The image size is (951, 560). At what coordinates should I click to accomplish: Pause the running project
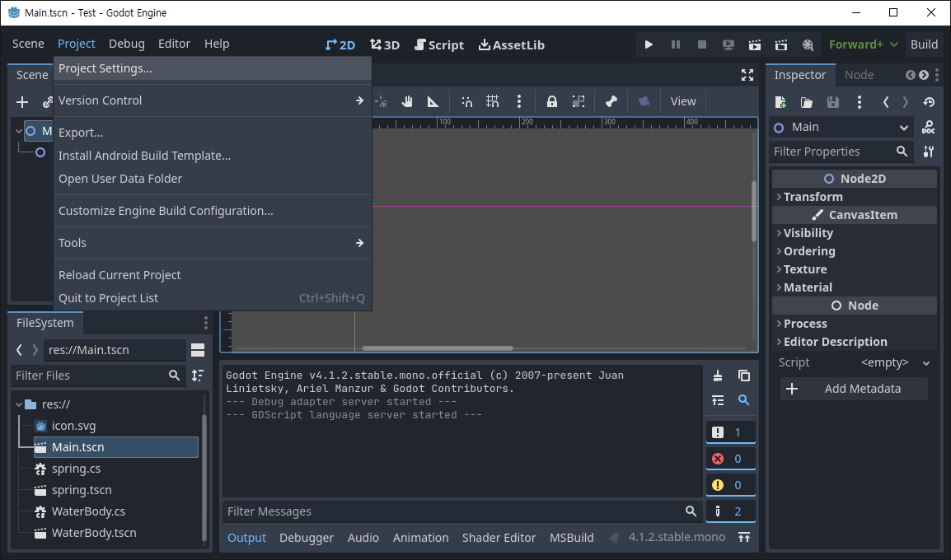tap(675, 44)
